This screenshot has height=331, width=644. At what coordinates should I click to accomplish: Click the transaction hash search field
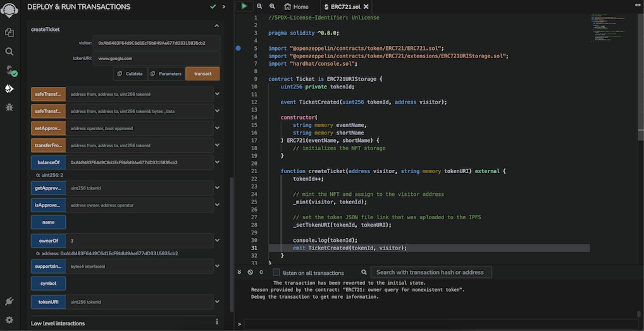point(431,272)
